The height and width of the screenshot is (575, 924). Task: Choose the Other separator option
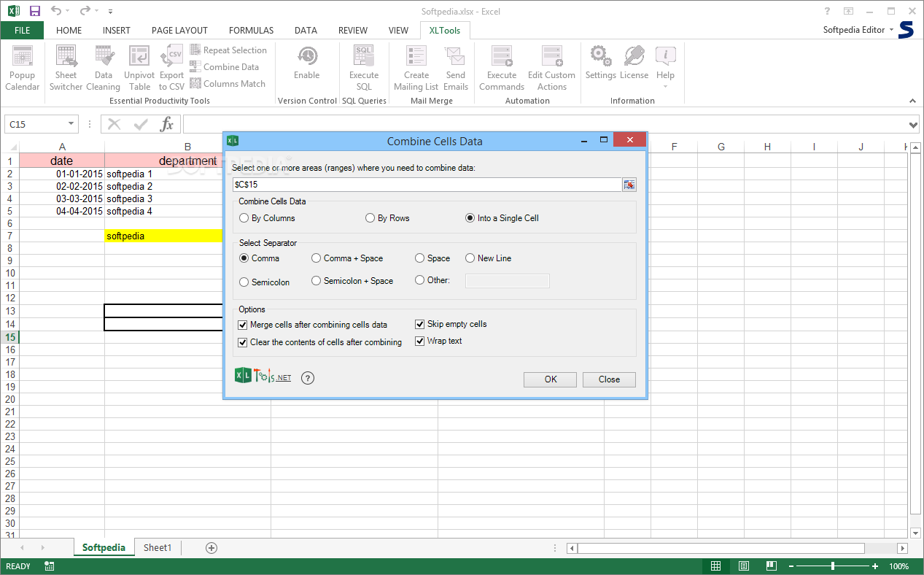432,280
